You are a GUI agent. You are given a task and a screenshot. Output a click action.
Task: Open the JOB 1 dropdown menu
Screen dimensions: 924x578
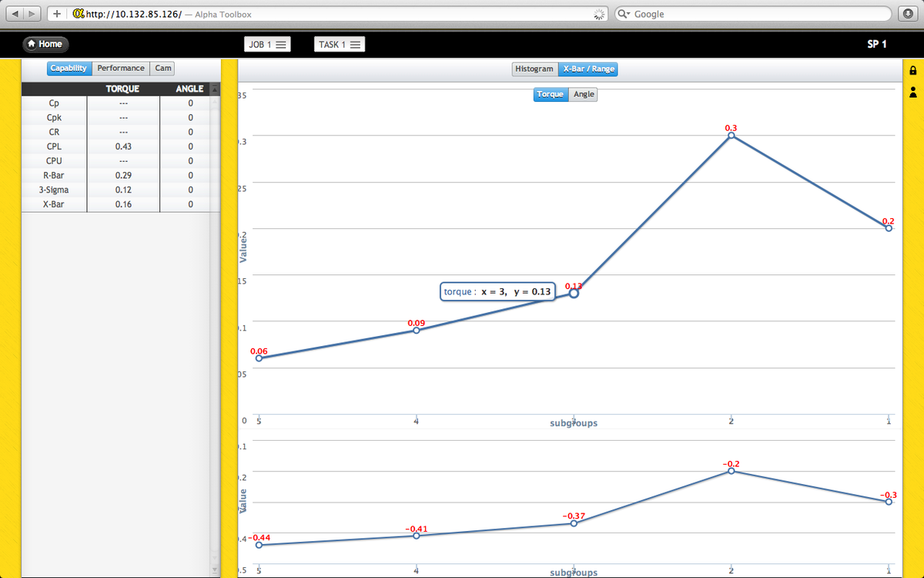[x=266, y=45]
